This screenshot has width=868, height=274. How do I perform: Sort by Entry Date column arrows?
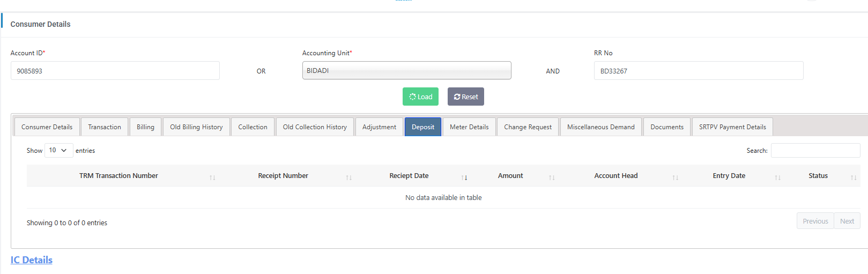pos(777,177)
